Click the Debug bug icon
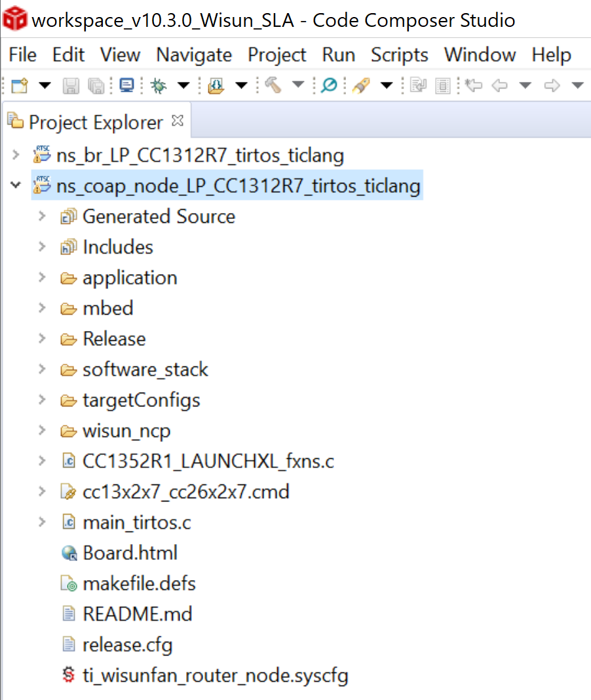The height and width of the screenshot is (700, 591). click(x=158, y=85)
